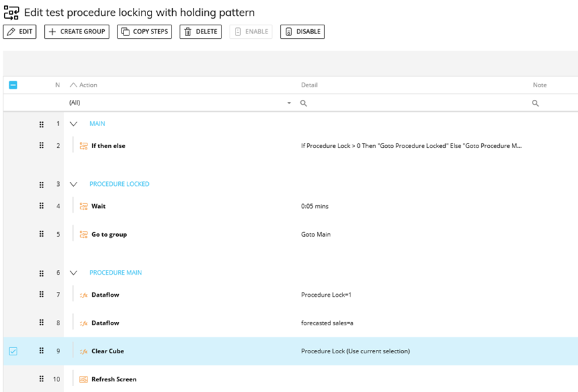Click the Go to group step icon
The height and width of the screenshot is (392, 578).
(84, 235)
